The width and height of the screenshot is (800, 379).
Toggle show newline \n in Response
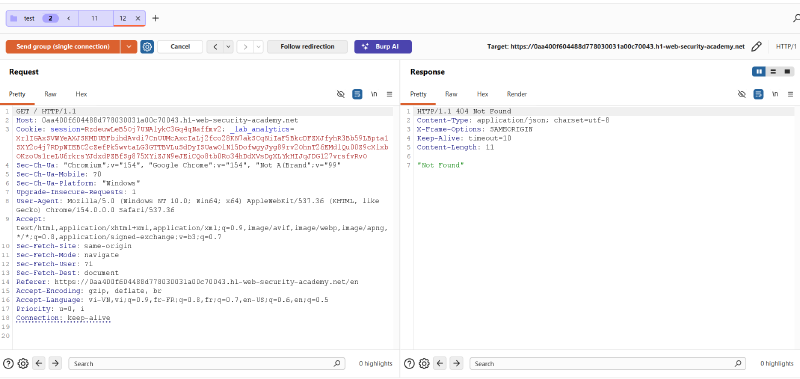coord(775,94)
